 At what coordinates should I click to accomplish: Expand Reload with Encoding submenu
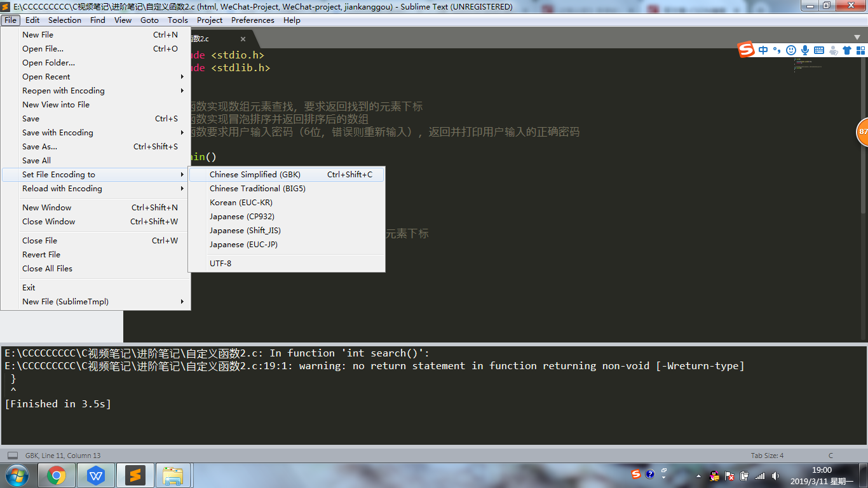click(95, 188)
